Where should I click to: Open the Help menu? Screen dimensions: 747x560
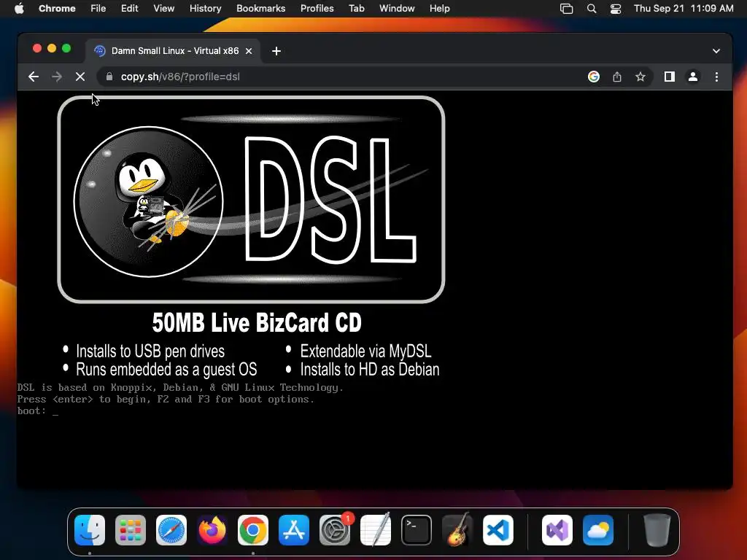[x=439, y=8]
